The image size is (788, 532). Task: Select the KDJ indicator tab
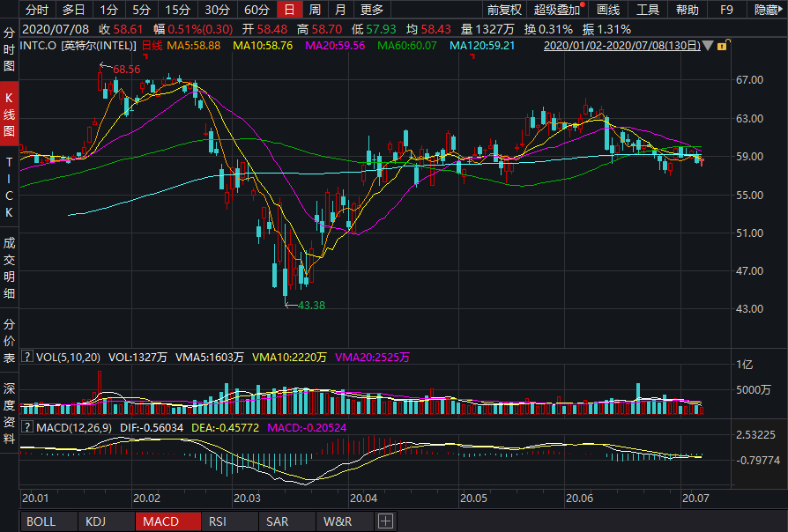click(97, 521)
